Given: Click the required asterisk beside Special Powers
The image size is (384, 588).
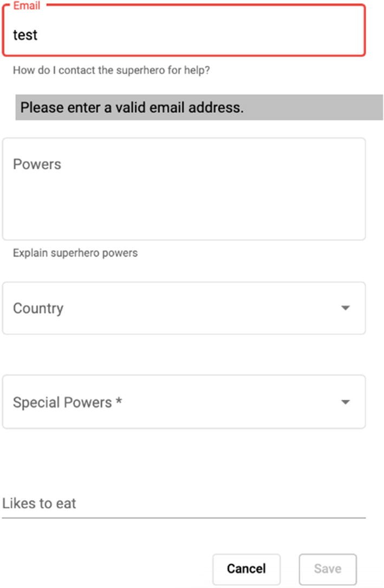Looking at the screenshot, I should click(119, 401).
